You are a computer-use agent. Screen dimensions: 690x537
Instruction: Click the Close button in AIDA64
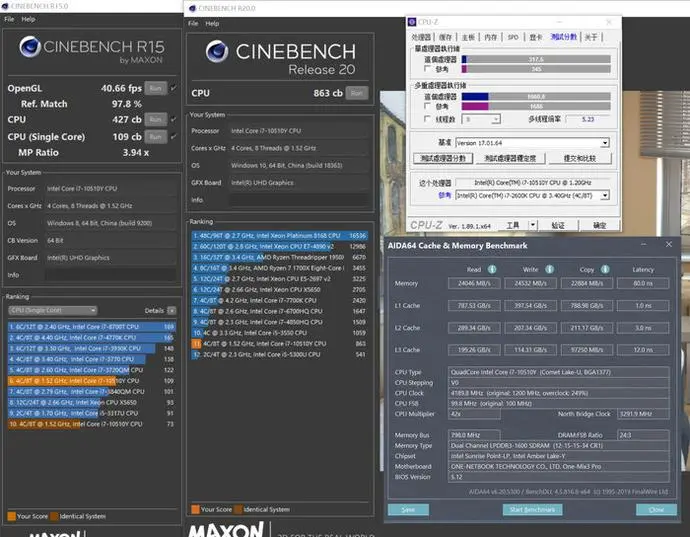pyautogui.click(x=656, y=510)
